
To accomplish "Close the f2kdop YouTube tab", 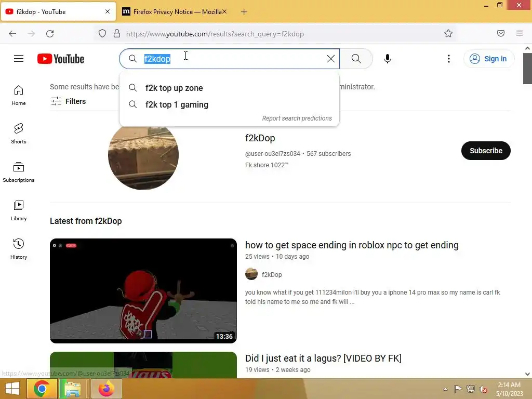I will point(108,11).
